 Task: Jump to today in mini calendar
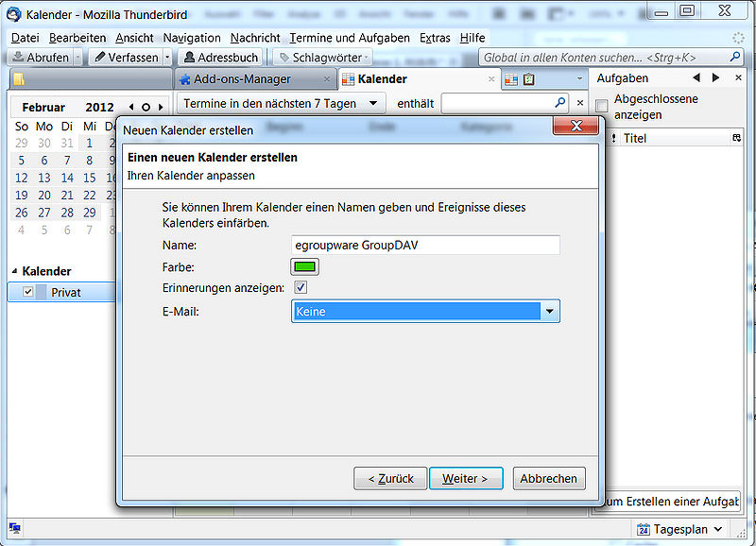click(146, 108)
